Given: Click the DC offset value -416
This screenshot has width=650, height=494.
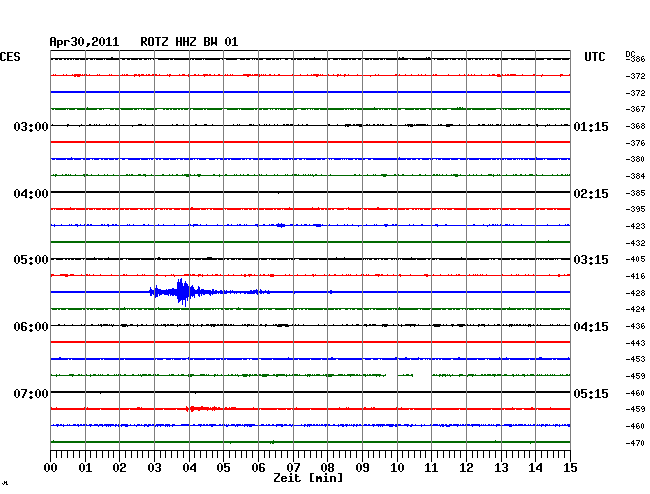Looking at the screenshot, I should pos(635,276).
